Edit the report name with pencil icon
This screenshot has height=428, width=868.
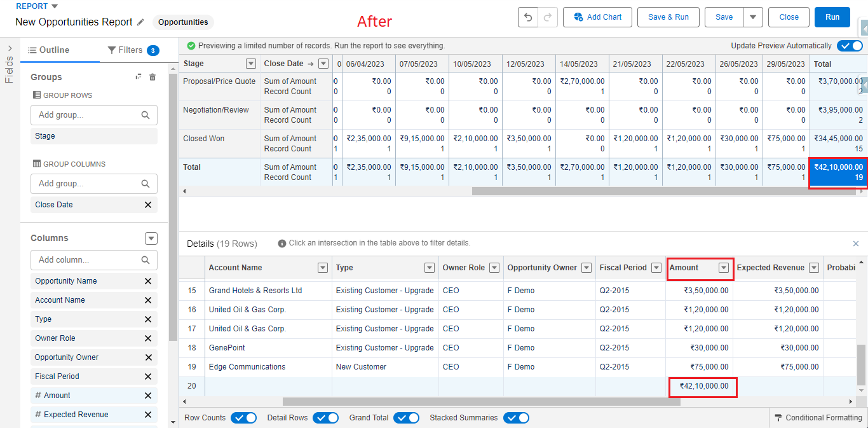139,22
